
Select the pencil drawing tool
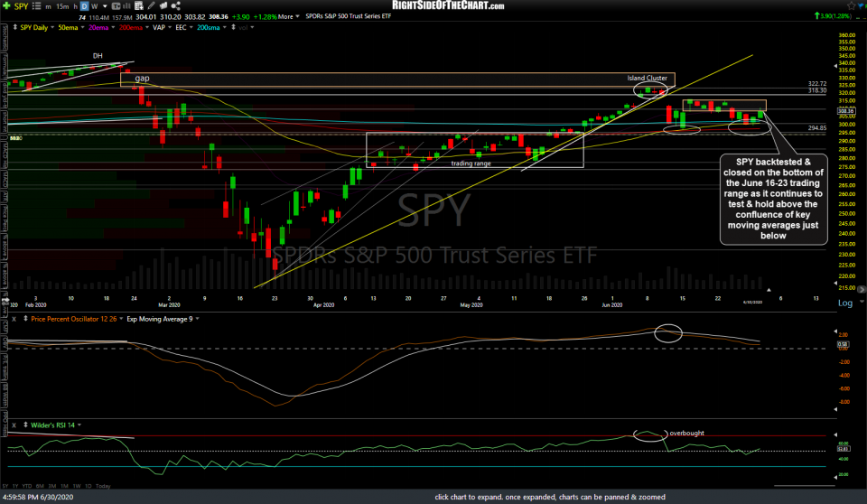point(151,5)
